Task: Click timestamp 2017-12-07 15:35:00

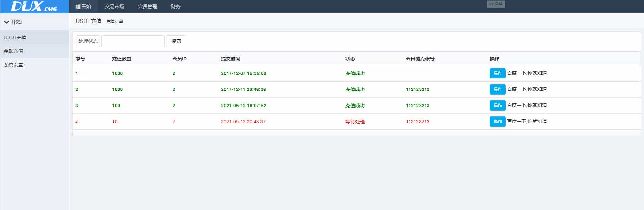Action: coord(243,73)
